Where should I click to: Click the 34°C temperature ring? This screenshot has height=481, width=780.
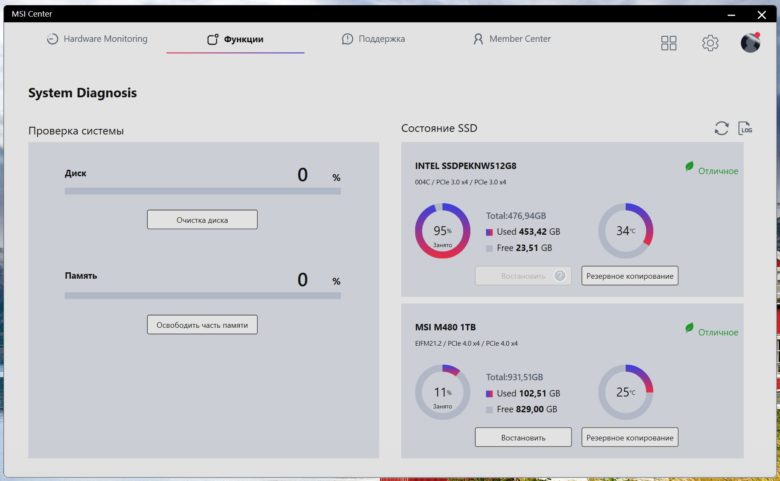coord(625,230)
